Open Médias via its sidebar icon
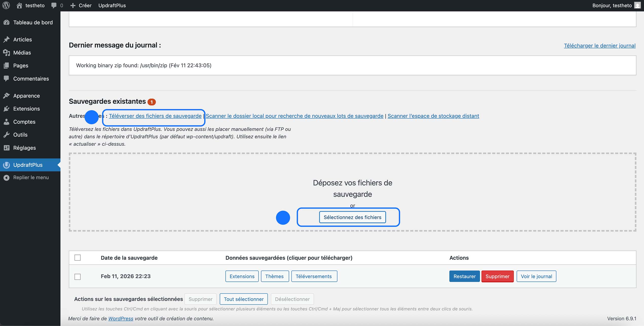 pos(7,52)
